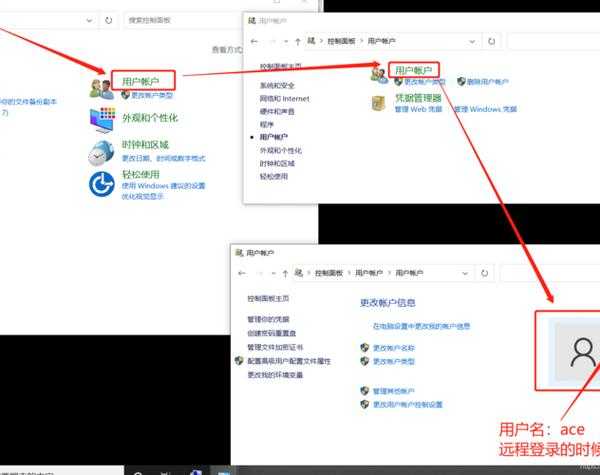Click the up arrow in upper 用户帐户 window

point(298,42)
